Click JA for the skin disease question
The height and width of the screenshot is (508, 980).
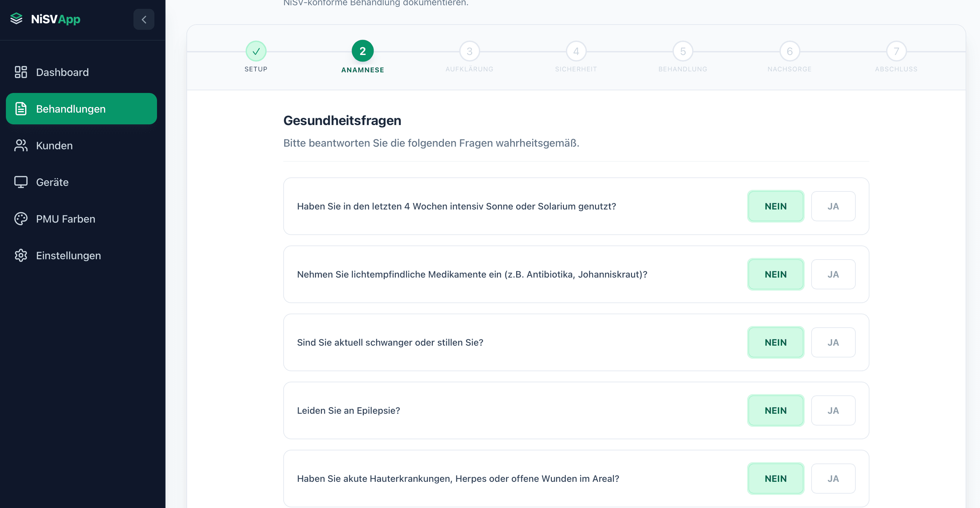click(833, 478)
